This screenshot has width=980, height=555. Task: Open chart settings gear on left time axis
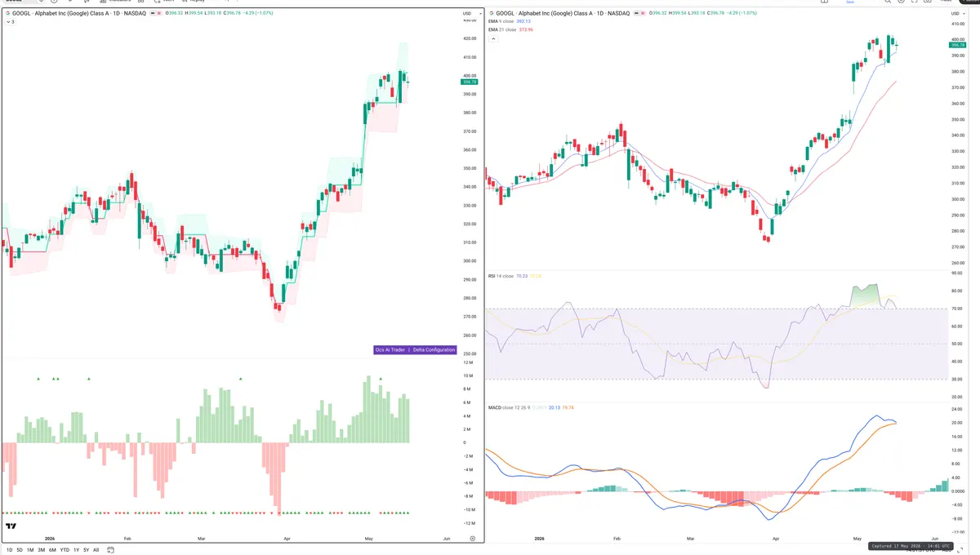pos(472,539)
